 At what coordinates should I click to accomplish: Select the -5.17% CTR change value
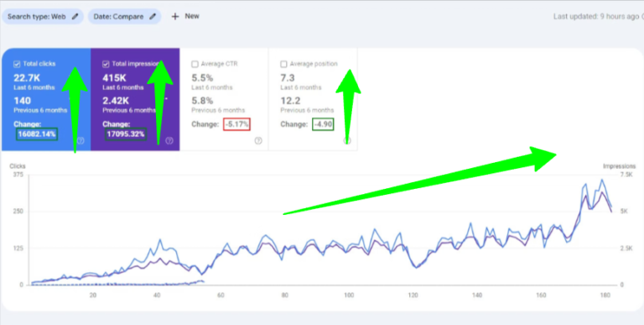coord(237,124)
